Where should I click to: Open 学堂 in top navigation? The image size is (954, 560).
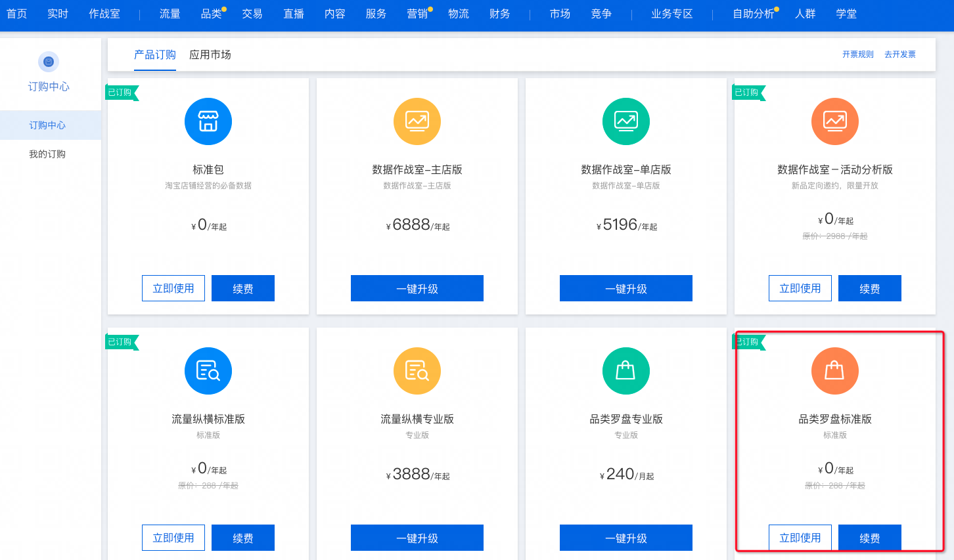846,14
